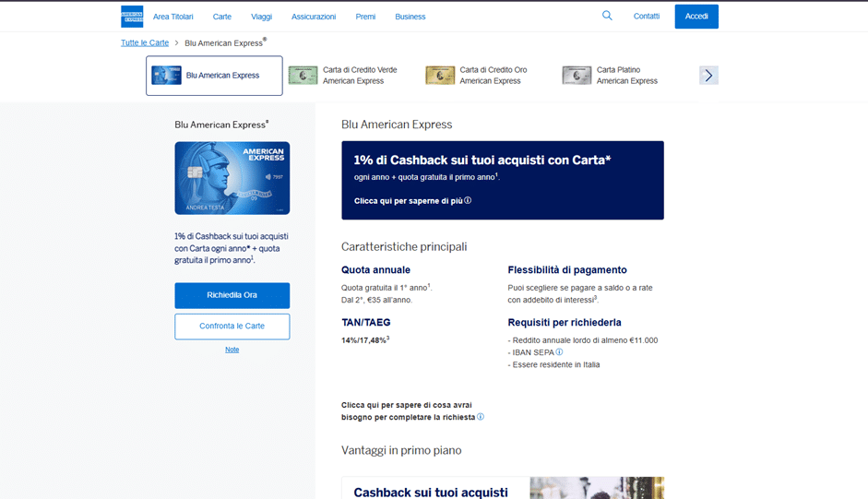This screenshot has height=499, width=868.
Task: Click the TAN/TAEG heading
Action: pos(366,322)
